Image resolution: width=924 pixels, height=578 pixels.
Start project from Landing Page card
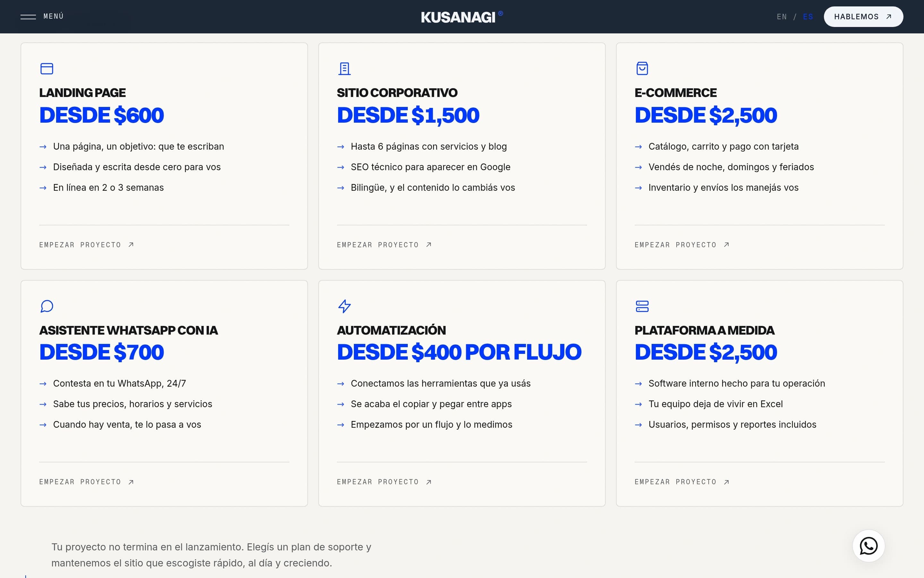(87, 245)
